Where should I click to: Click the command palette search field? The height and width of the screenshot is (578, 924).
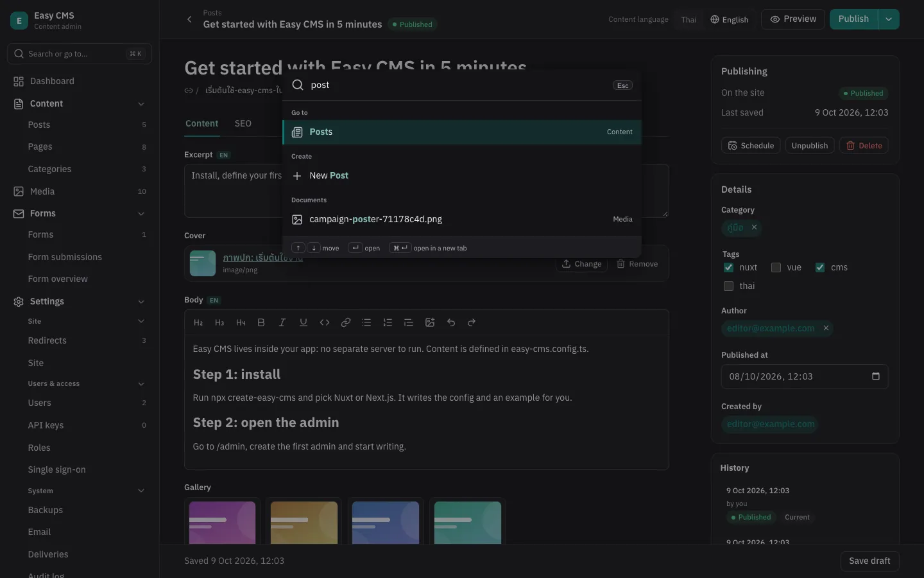point(458,85)
